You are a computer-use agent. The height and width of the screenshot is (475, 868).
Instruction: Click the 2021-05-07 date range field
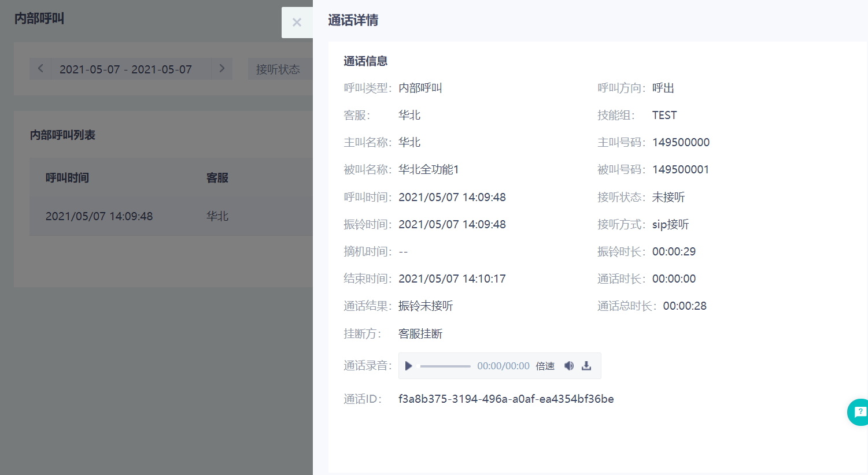coord(125,69)
